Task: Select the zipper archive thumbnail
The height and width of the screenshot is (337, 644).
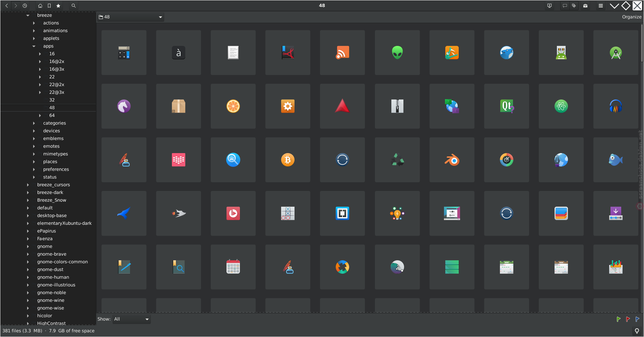Action: tap(397, 106)
